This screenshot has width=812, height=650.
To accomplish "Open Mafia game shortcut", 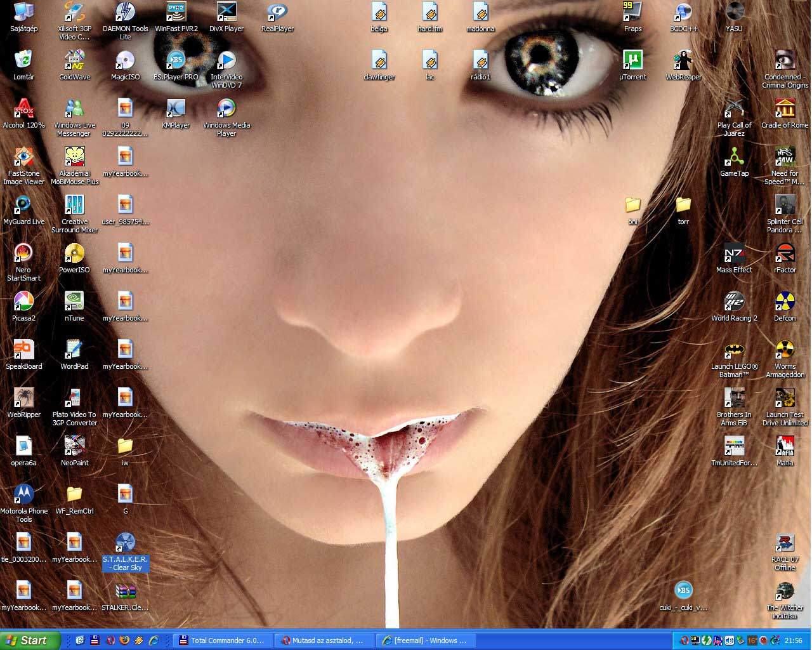I will 785,451.
